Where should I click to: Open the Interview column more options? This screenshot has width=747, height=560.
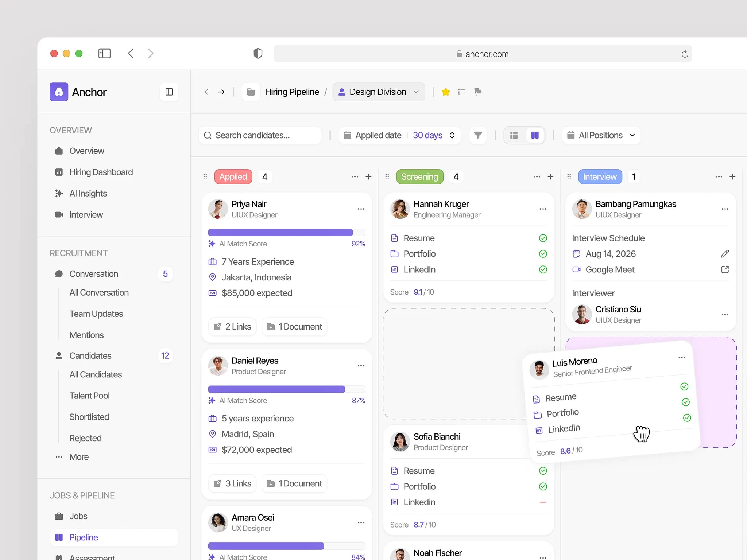[x=719, y=177]
